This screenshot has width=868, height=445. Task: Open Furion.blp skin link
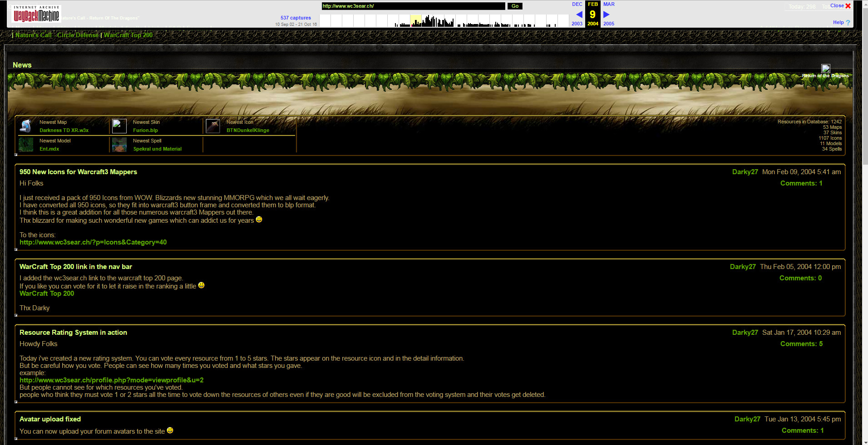[145, 130]
